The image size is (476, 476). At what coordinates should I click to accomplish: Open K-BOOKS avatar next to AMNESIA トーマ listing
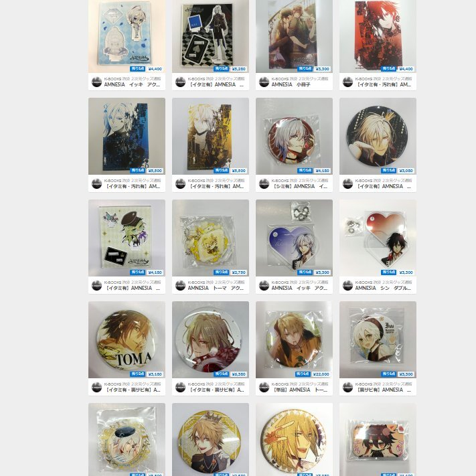point(180,285)
